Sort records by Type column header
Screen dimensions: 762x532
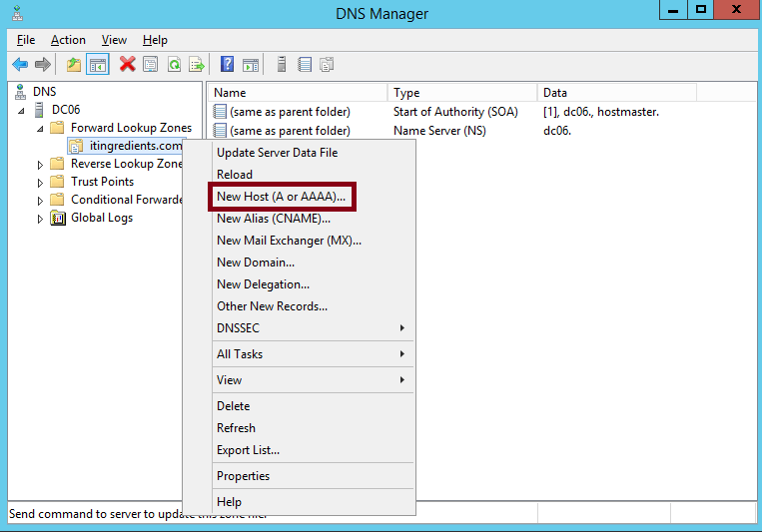(459, 93)
